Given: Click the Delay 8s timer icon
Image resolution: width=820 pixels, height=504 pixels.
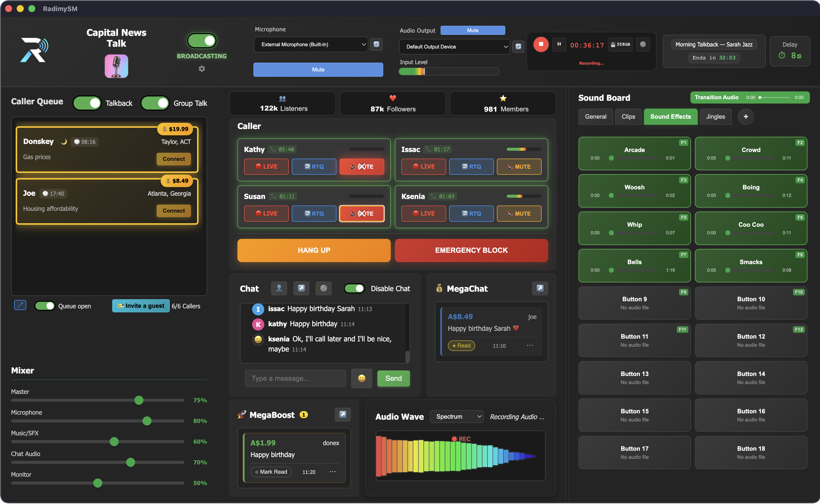Looking at the screenshot, I should coord(782,55).
